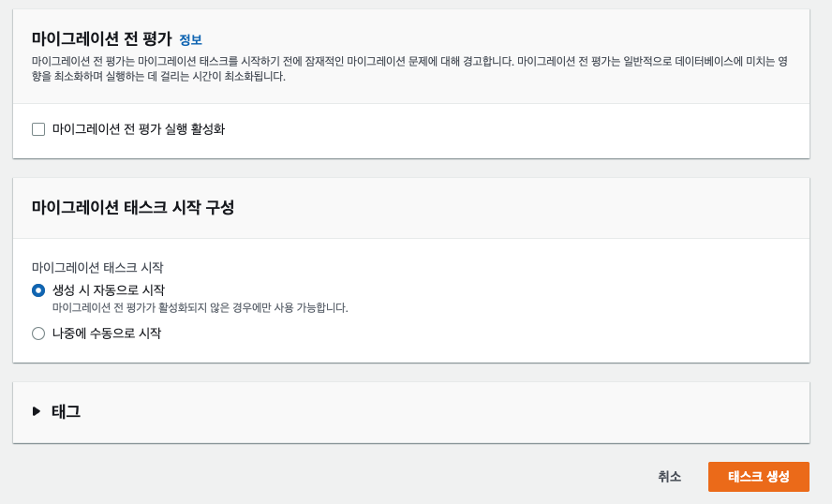The width and height of the screenshot is (832, 504).
Task: Click the 마이그레이션 전 평가 실행 활성화 label text
Action: point(139,129)
